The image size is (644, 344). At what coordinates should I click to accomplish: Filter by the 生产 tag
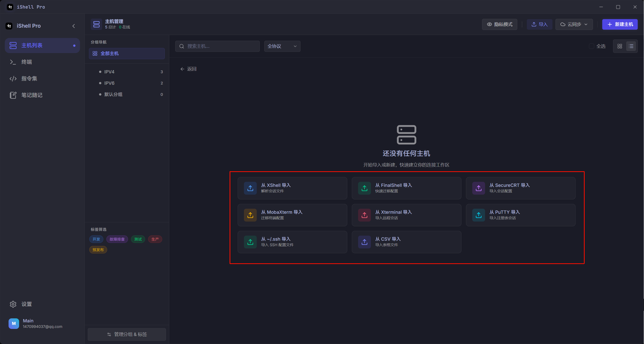coord(155,239)
